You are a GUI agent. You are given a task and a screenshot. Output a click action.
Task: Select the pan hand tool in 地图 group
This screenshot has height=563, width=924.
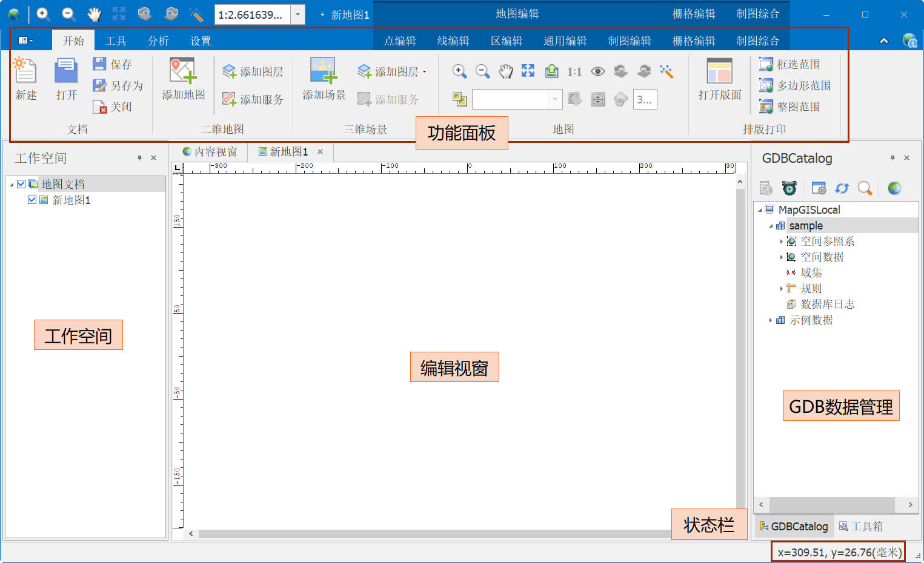505,71
